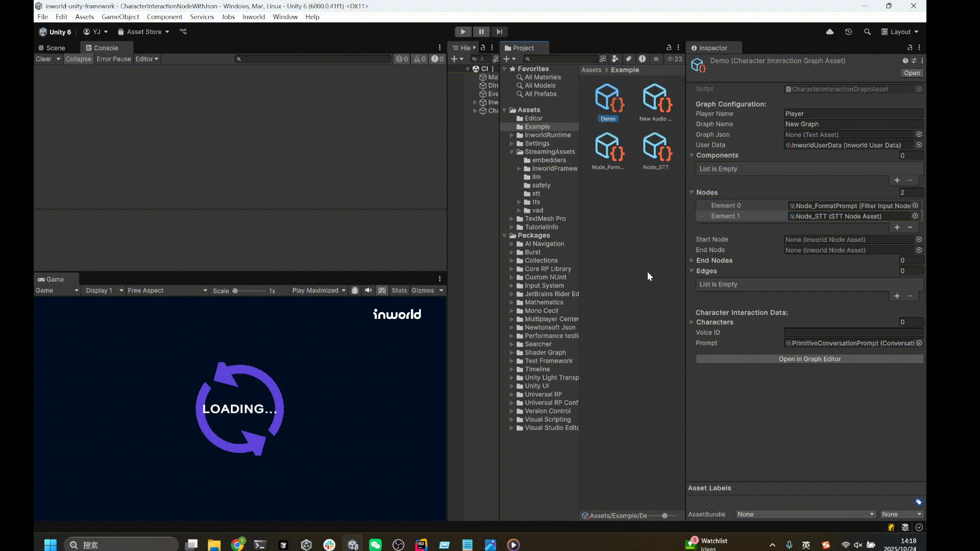Click the Undo History clock icon top right
Screen dimensions: 980x551
click(848, 32)
